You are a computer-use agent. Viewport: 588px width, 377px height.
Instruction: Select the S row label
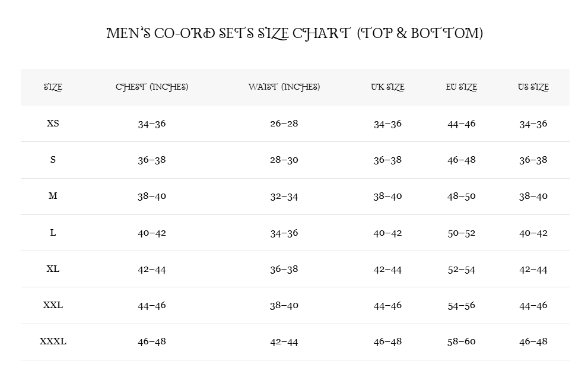tap(53, 160)
